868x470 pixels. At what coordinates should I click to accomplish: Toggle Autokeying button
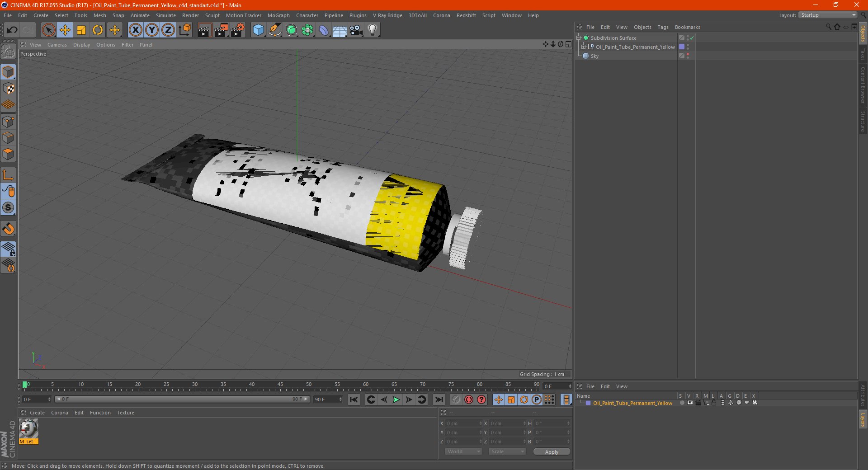[469, 399]
